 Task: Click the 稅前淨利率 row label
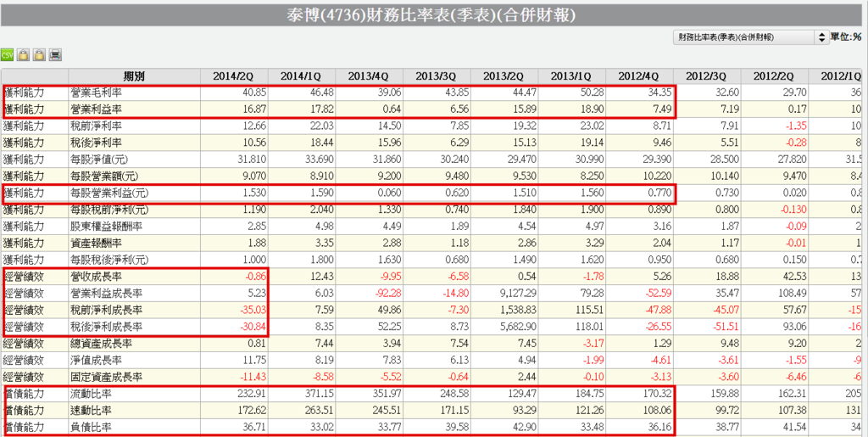(95, 126)
